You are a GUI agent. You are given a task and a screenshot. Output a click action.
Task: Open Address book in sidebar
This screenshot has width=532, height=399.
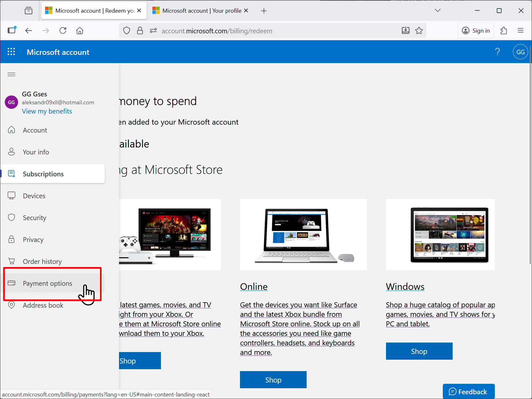[53, 305]
